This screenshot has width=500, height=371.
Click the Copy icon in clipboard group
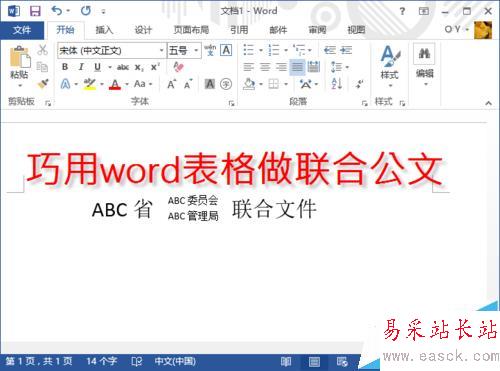[x=42, y=67]
